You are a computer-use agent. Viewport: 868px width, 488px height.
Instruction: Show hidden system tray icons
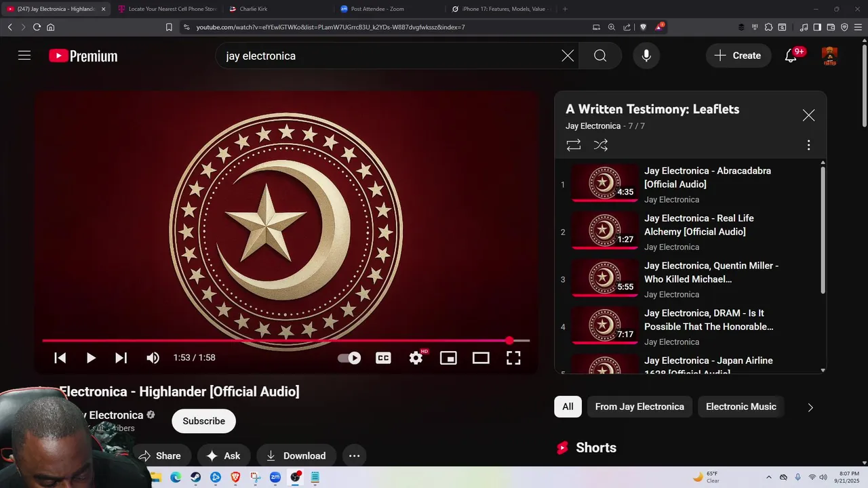tap(768, 477)
